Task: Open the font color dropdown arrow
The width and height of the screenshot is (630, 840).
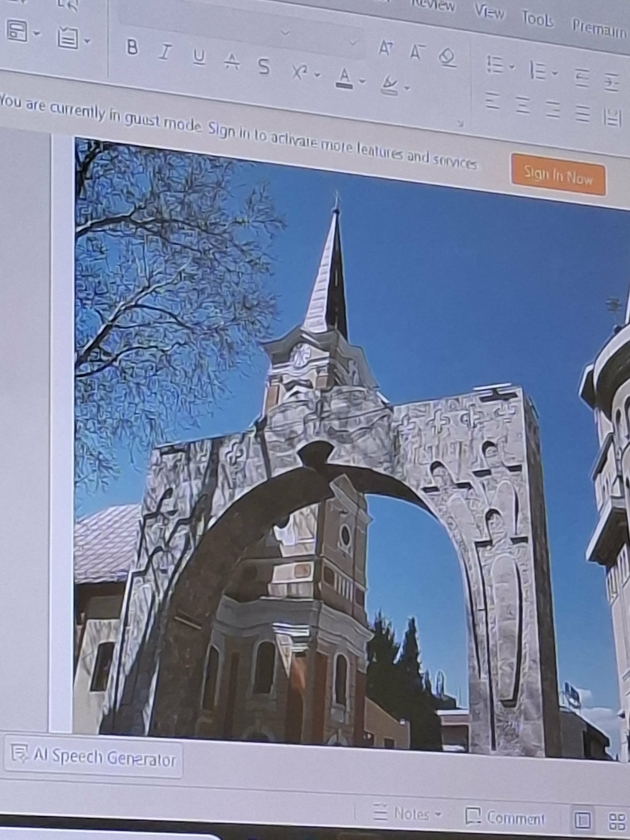Action: [x=362, y=81]
